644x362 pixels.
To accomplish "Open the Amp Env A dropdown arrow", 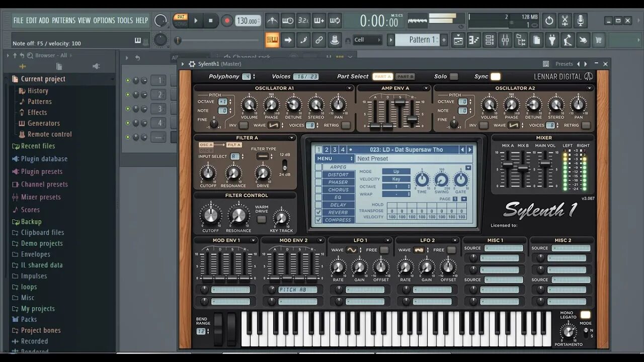I will click(426, 88).
